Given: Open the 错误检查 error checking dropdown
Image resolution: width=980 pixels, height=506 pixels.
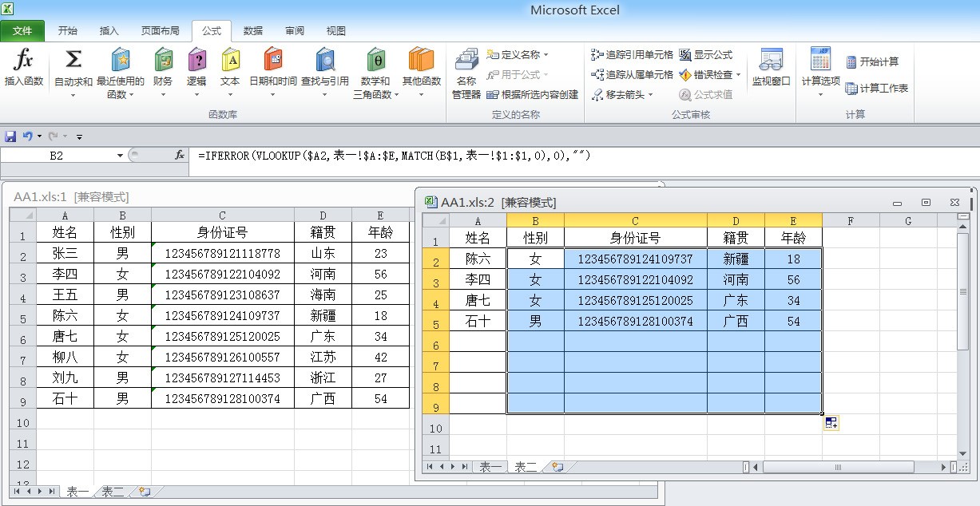Looking at the screenshot, I should pos(739,75).
